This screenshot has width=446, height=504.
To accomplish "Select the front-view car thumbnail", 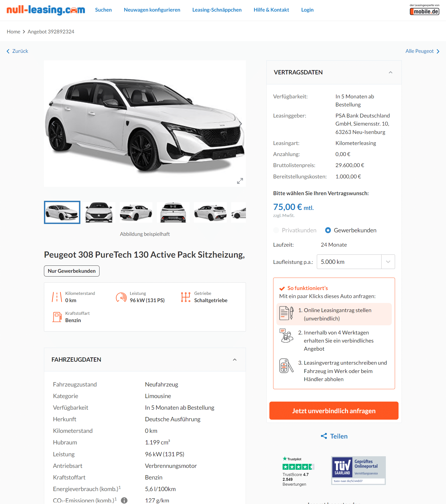I will tap(99, 212).
